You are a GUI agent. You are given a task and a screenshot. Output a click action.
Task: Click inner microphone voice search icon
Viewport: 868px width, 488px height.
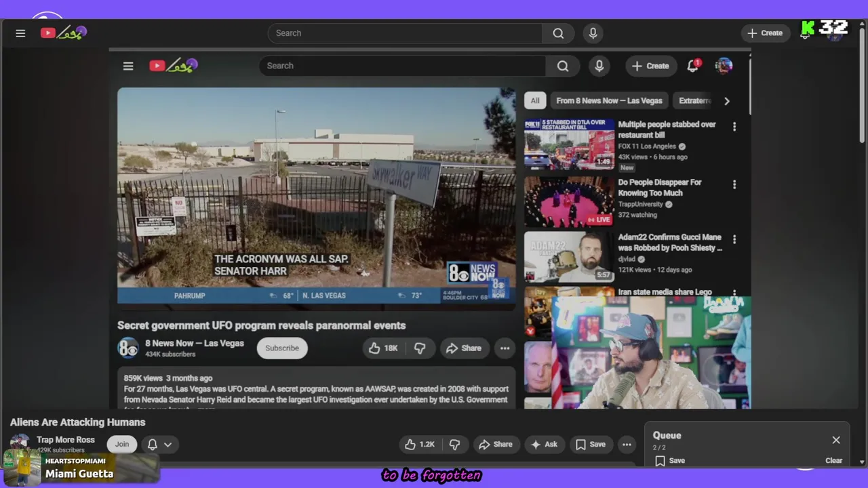coord(599,66)
